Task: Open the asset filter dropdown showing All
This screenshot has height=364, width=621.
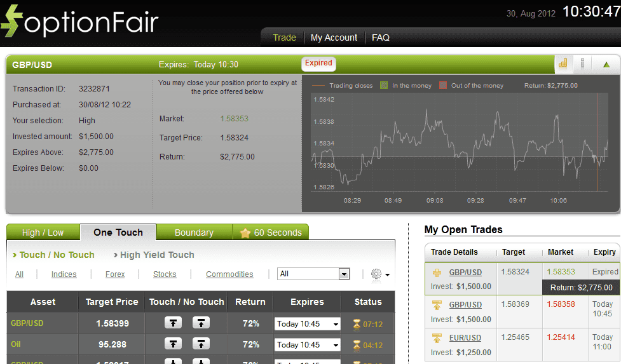Action: (x=314, y=274)
